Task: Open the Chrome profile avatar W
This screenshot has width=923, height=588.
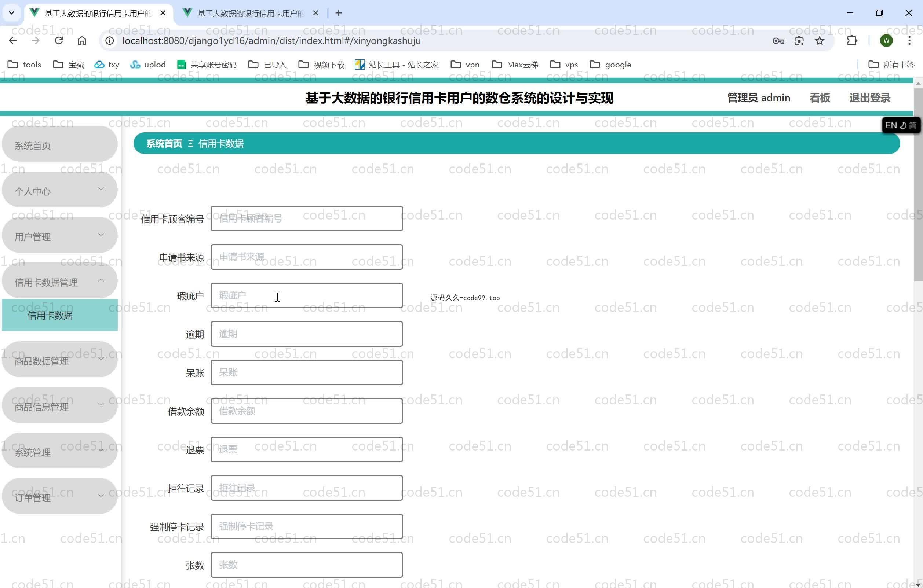Action: click(x=886, y=41)
